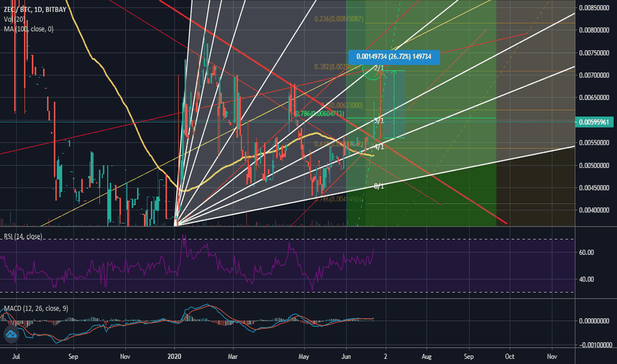
Task: Click the Gann fan 2/1 label
Action: click(379, 68)
